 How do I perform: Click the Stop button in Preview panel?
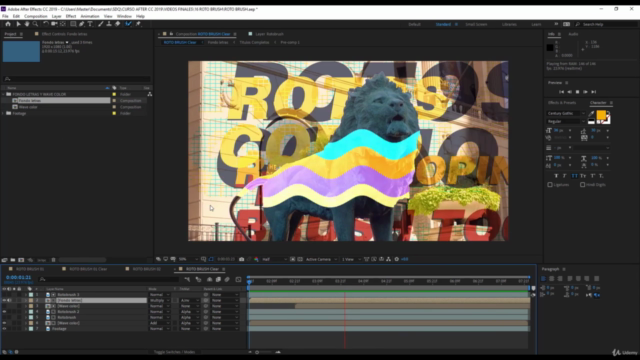click(x=577, y=92)
